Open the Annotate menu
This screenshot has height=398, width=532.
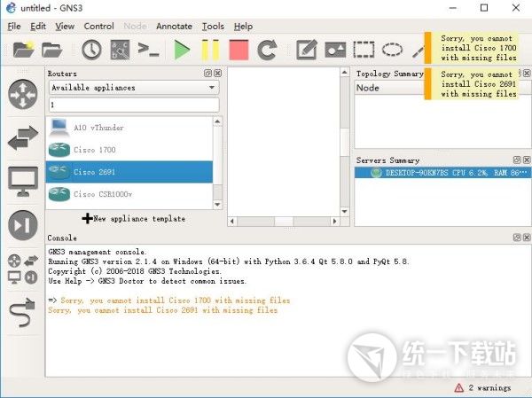coord(174,27)
